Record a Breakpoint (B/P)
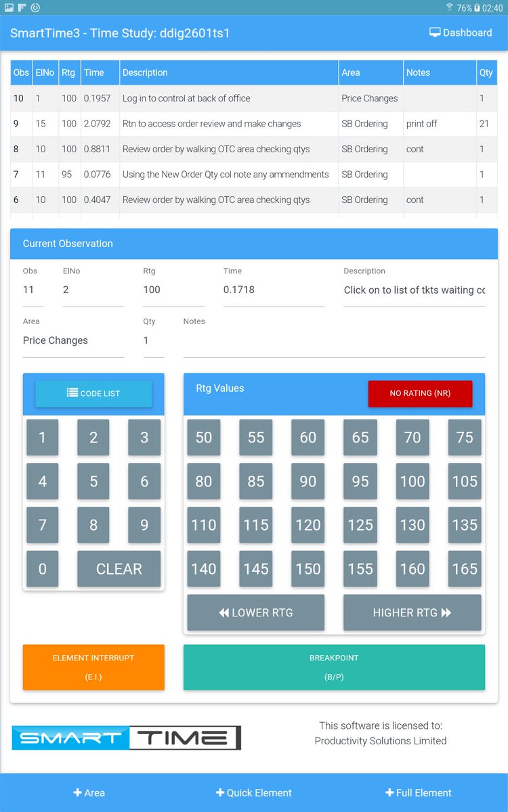Viewport: 508px width, 812px height. tap(334, 667)
